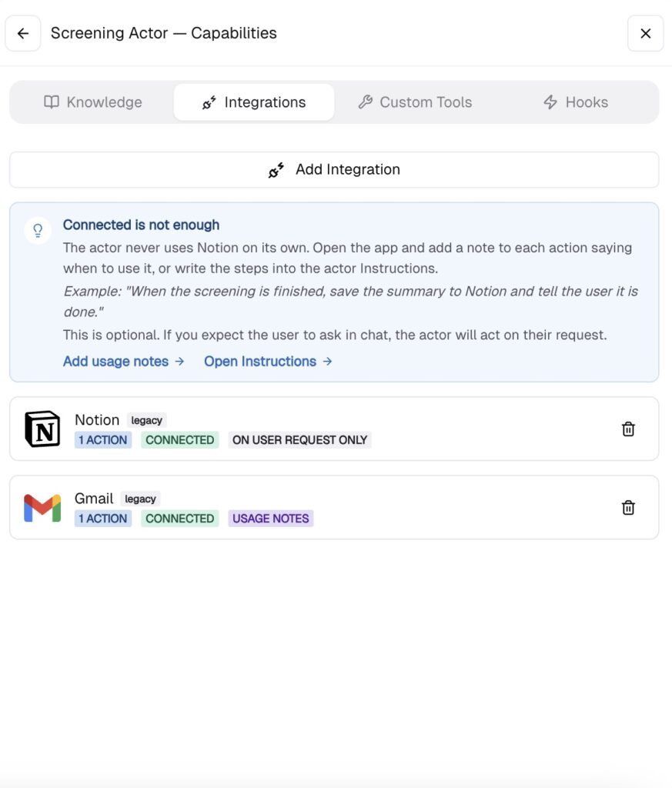Click the Gmail integration name
Viewport: 672px width, 788px height.
click(x=94, y=498)
